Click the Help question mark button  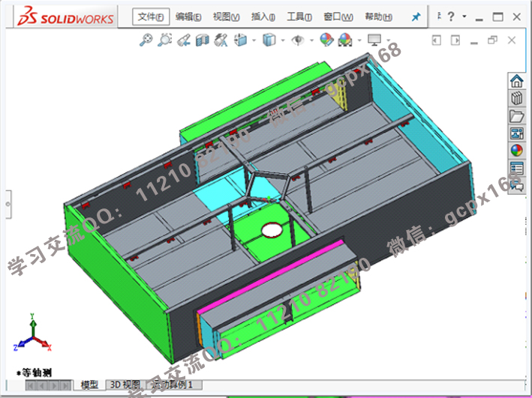[452, 16]
